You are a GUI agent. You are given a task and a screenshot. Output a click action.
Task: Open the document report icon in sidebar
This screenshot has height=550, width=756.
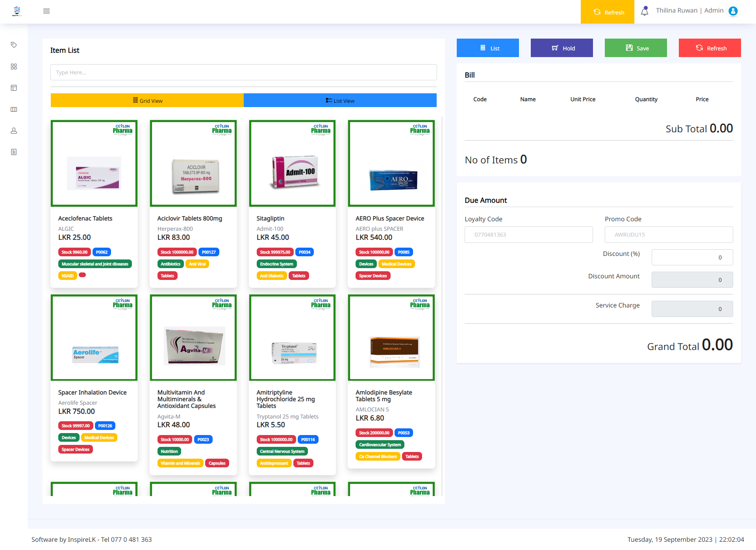pyautogui.click(x=14, y=152)
